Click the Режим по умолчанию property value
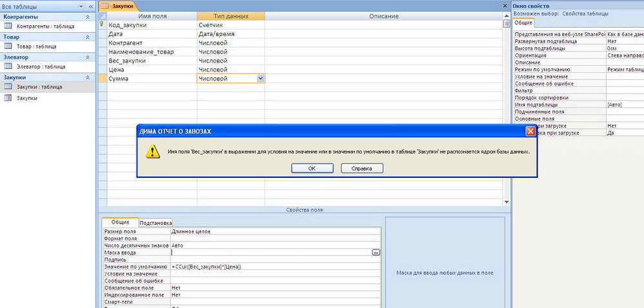This screenshot has height=308, width=644. [625, 70]
